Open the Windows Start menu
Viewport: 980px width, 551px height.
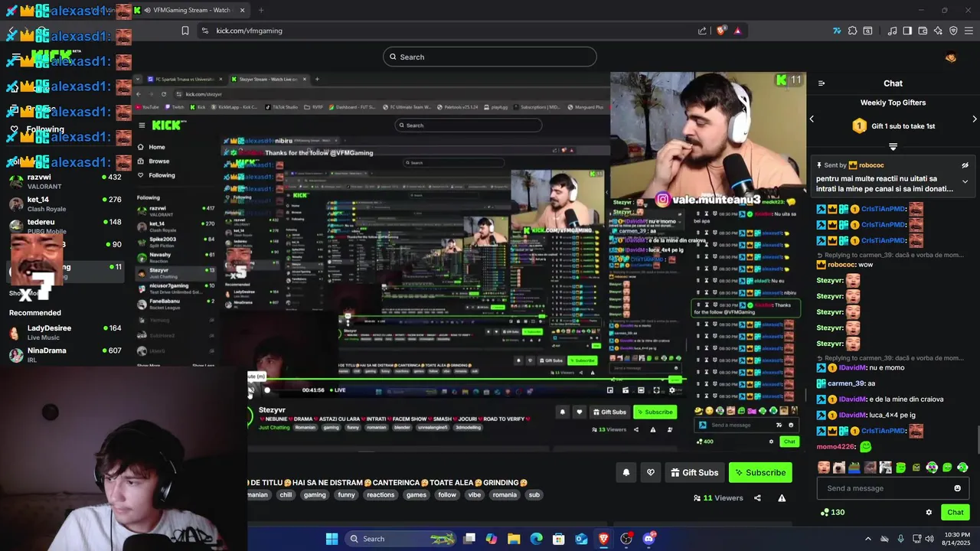pos(332,539)
